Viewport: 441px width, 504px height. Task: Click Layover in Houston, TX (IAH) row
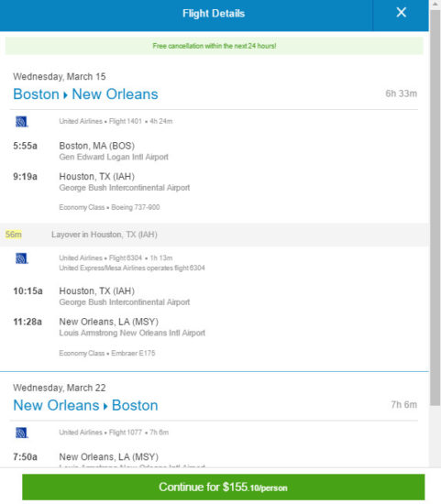point(215,235)
